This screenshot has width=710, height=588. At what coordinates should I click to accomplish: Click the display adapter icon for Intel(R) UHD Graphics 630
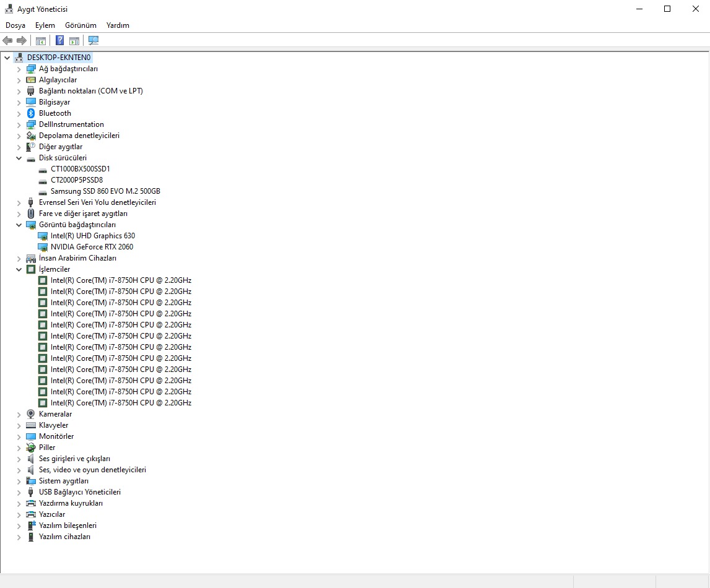click(x=43, y=236)
